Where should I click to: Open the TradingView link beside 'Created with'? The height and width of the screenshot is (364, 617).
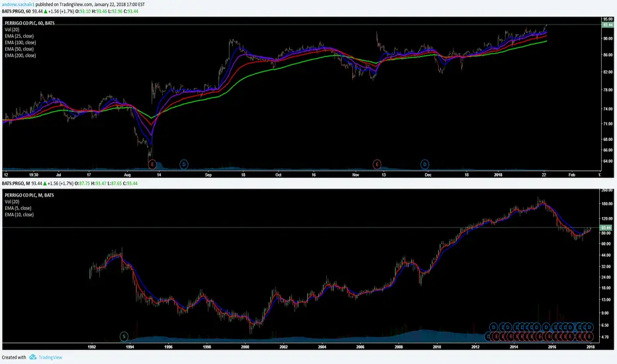tap(50, 357)
